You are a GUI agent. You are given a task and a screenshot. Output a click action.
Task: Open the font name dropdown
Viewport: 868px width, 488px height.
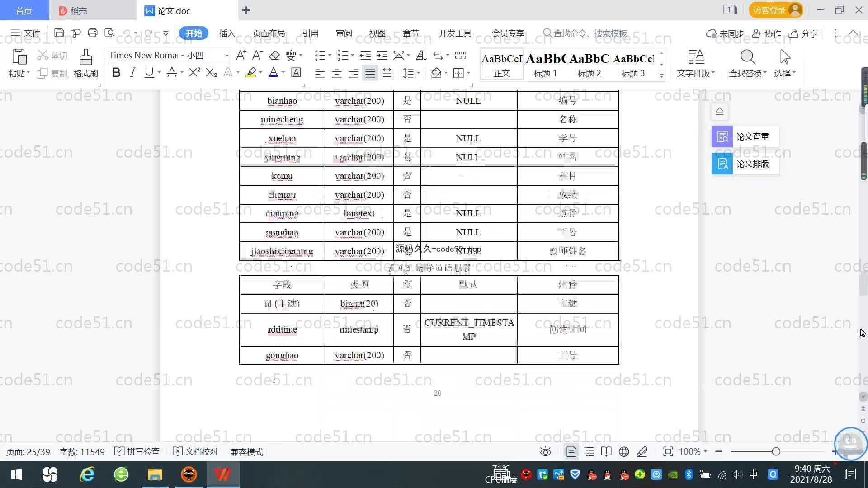[x=182, y=55]
